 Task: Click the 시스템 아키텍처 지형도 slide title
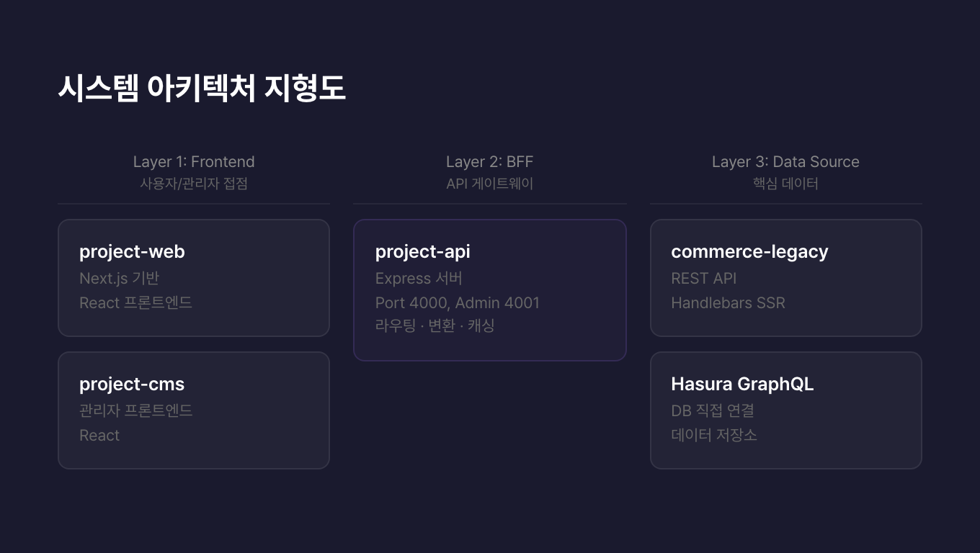pyautogui.click(x=202, y=89)
